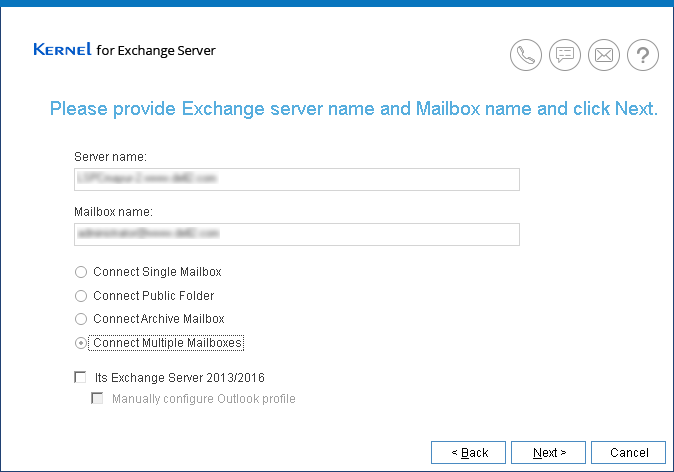
Task: Select Connect Multiple Mailboxes radio button
Action: click(81, 343)
